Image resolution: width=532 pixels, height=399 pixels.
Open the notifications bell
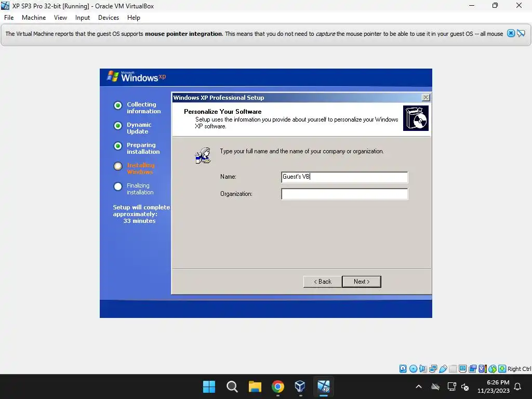point(518,387)
